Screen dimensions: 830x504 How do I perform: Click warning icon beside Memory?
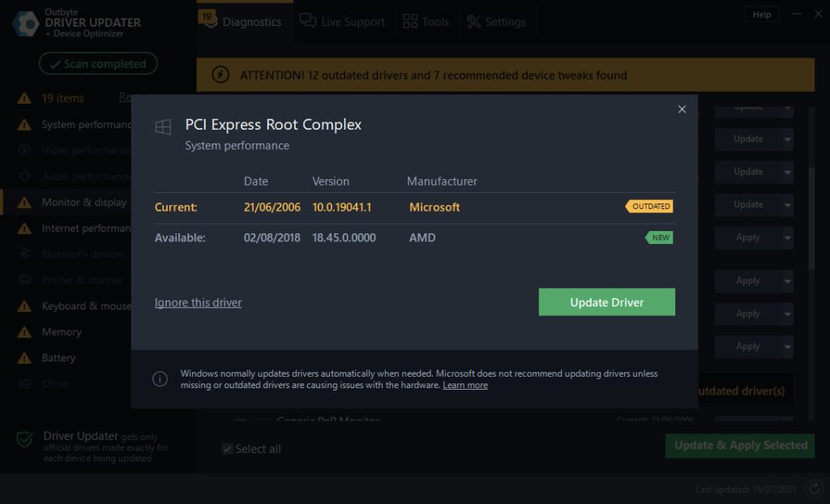click(x=24, y=332)
